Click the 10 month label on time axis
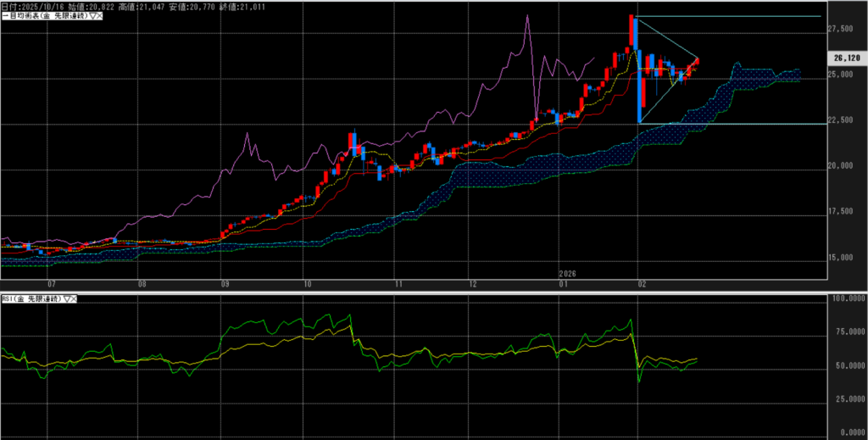The image size is (868, 440). 307,285
